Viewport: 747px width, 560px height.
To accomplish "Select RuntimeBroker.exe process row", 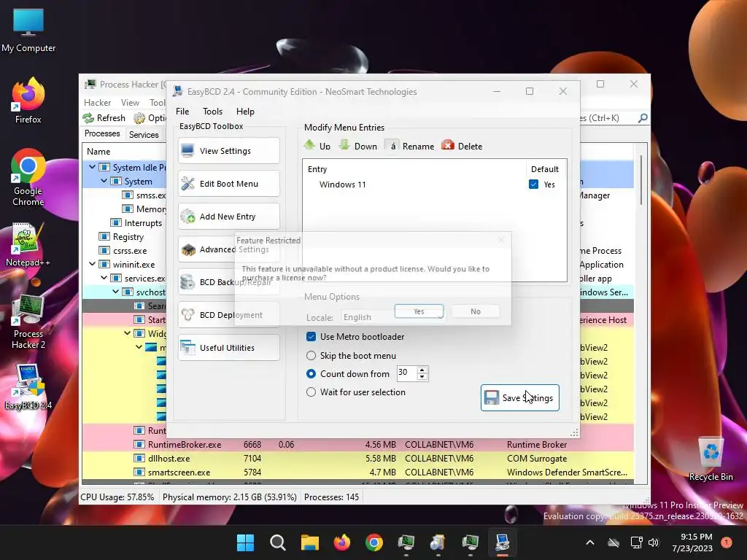I will point(357,445).
